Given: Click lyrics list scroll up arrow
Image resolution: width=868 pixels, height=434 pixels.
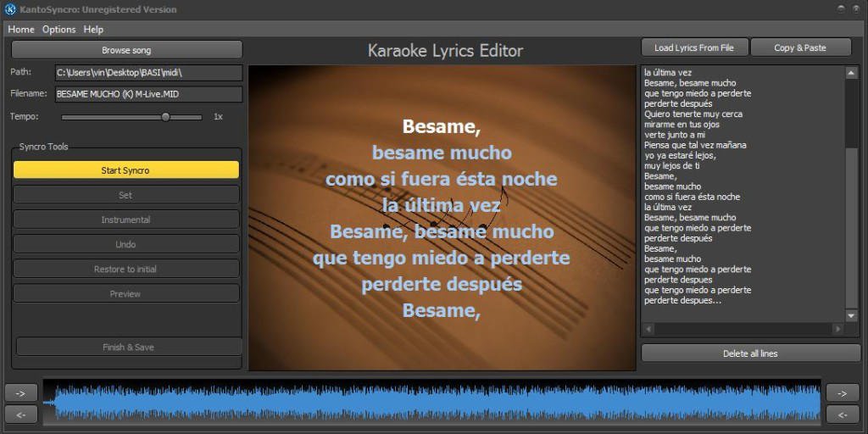Looking at the screenshot, I should click(x=851, y=73).
